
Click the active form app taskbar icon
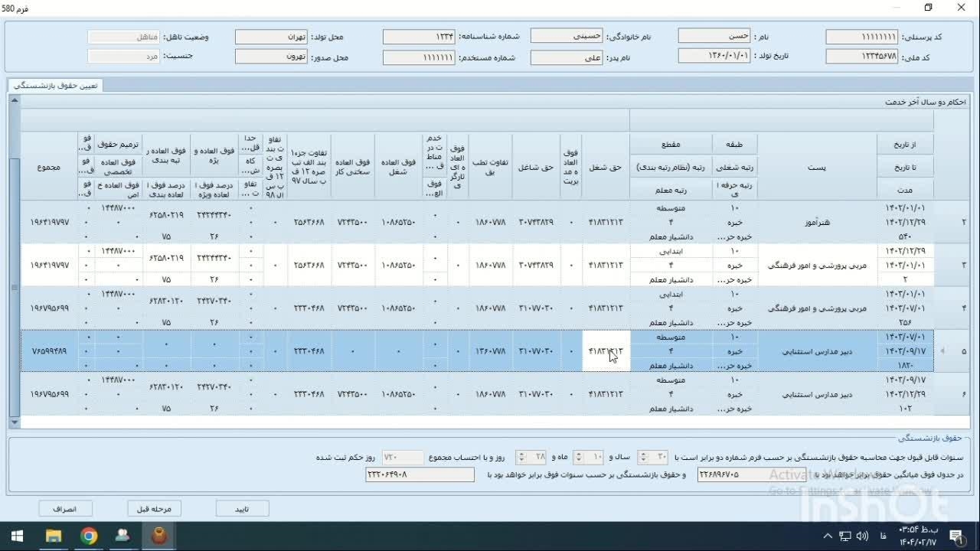(x=159, y=536)
